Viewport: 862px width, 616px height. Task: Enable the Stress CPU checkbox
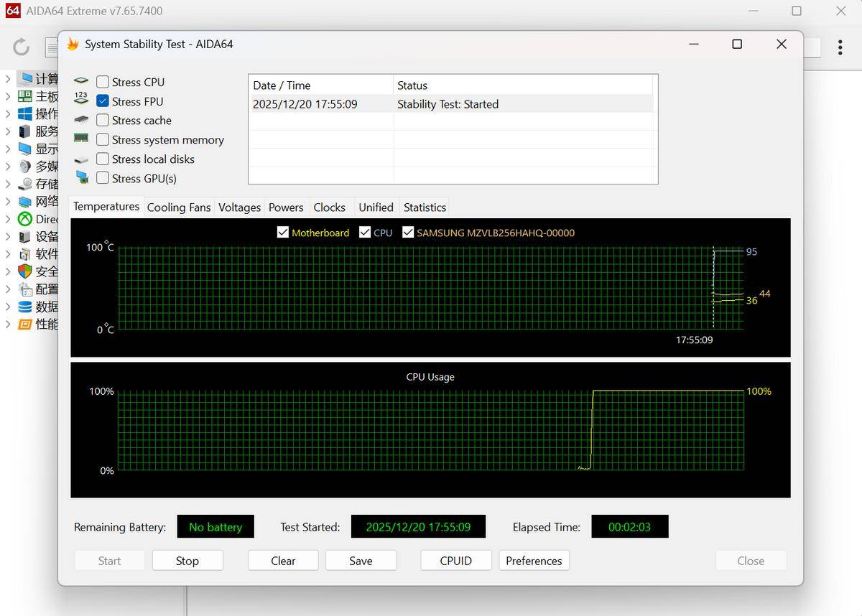pos(103,82)
